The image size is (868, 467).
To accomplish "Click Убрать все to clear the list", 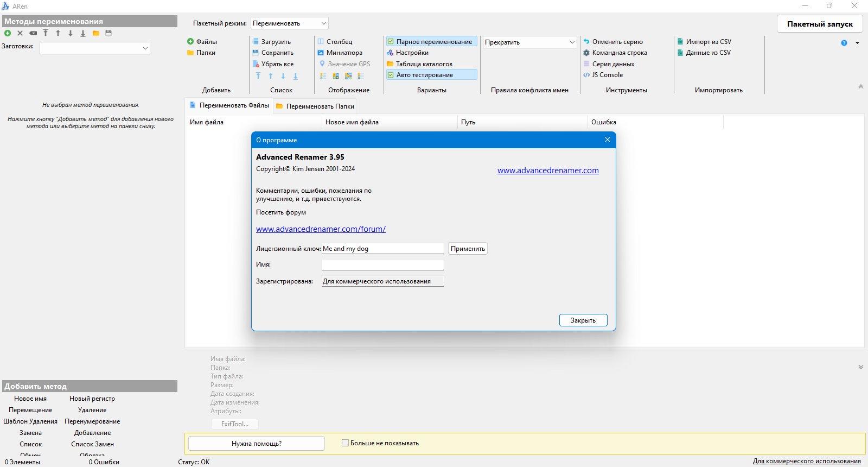I will [273, 64].
